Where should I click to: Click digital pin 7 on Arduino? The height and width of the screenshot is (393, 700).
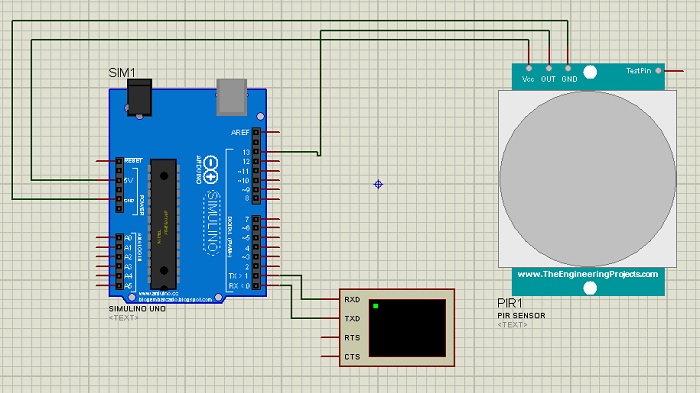coord(256,219)
